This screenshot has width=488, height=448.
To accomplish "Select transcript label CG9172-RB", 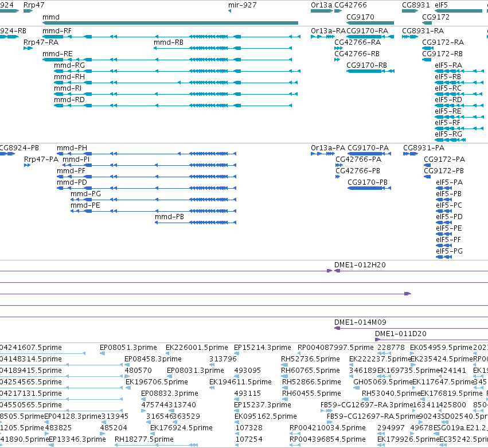I will click(442, 54).
